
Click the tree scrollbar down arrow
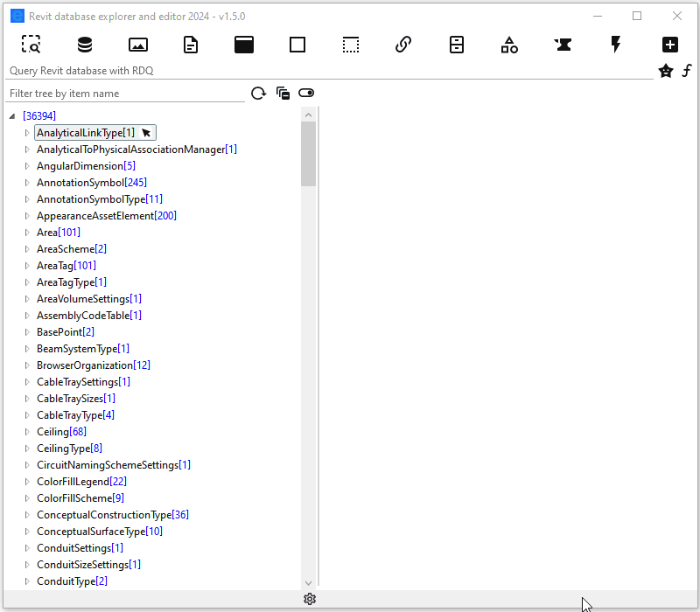[x=308, y=583]
